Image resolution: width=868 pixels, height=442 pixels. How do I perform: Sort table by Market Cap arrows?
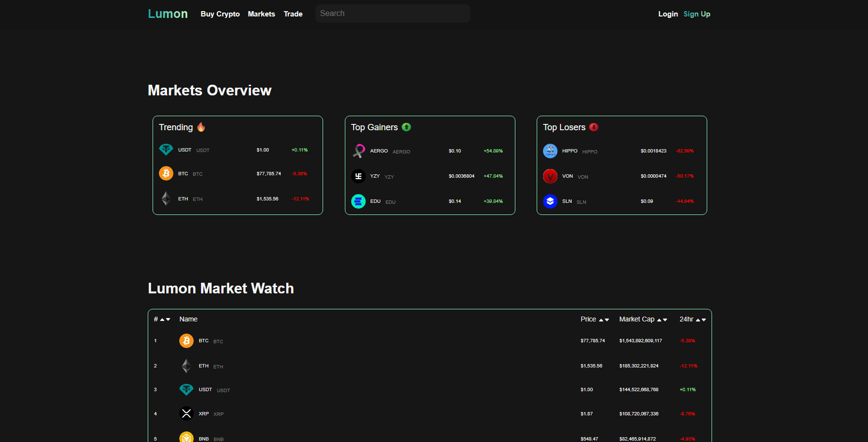click(x=662, y=320)
